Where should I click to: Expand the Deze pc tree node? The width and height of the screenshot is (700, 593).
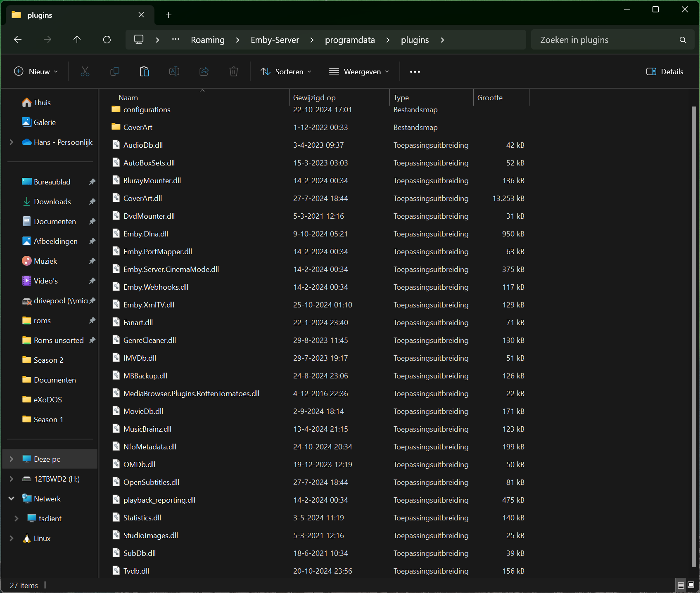(12, 459)
